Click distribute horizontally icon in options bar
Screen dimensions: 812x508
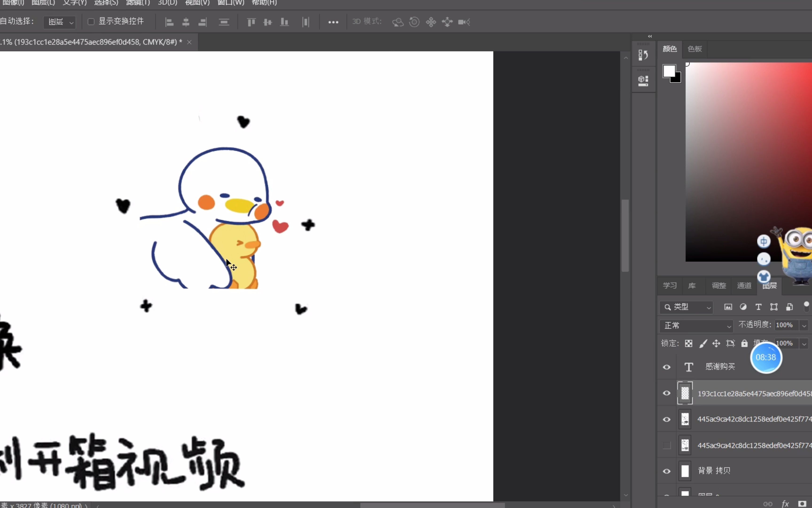306,22
